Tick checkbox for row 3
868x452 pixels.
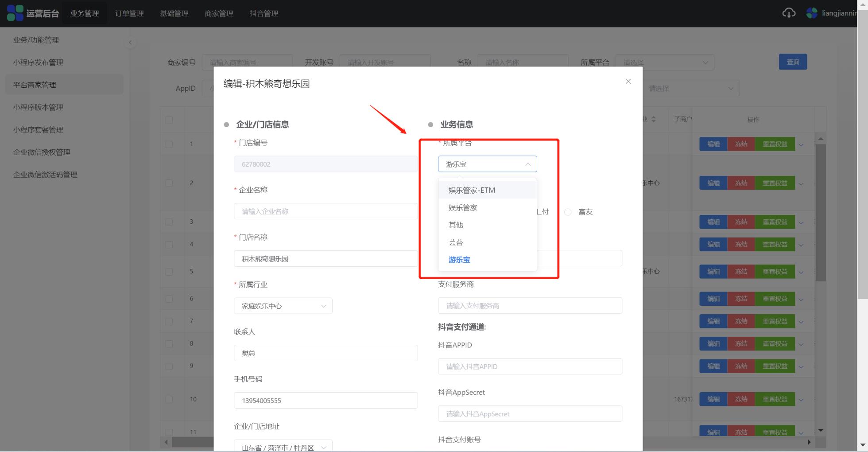coord(169,222)
